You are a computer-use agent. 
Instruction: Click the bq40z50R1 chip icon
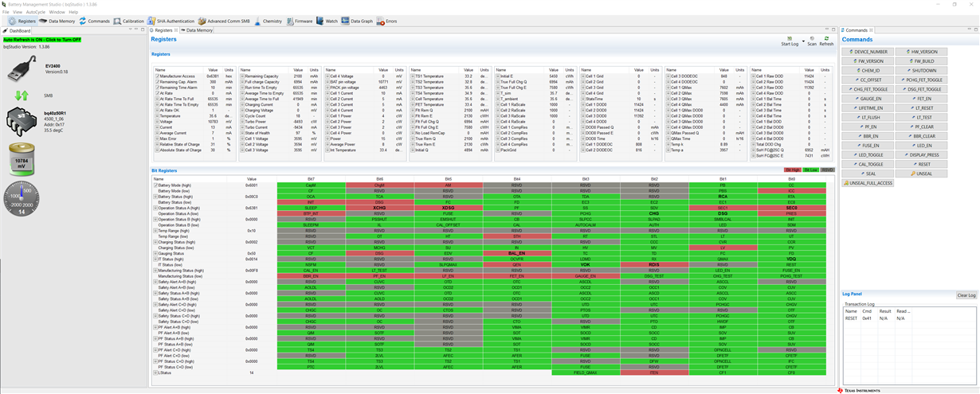click(x=22, y=122)
